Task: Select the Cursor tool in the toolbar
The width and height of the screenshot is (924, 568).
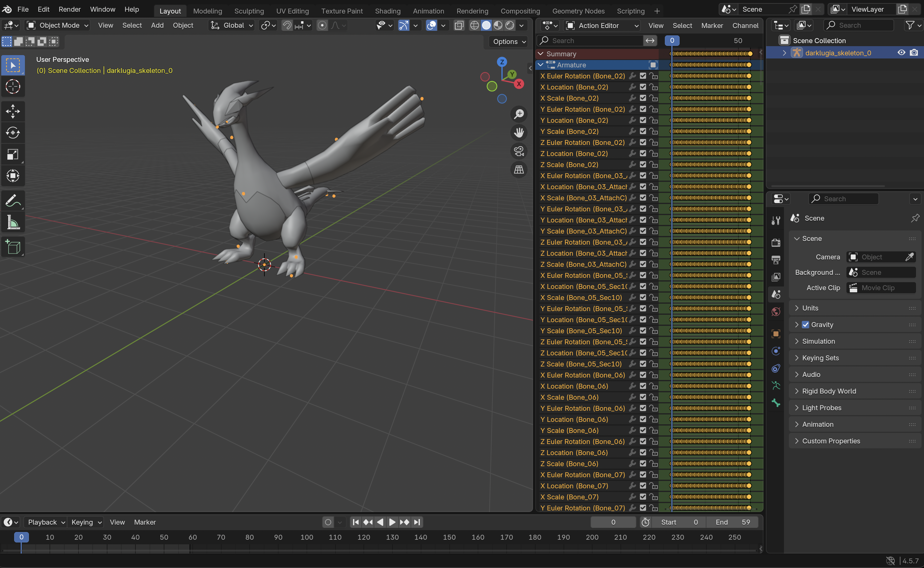Action: click(x=13, y=87)
